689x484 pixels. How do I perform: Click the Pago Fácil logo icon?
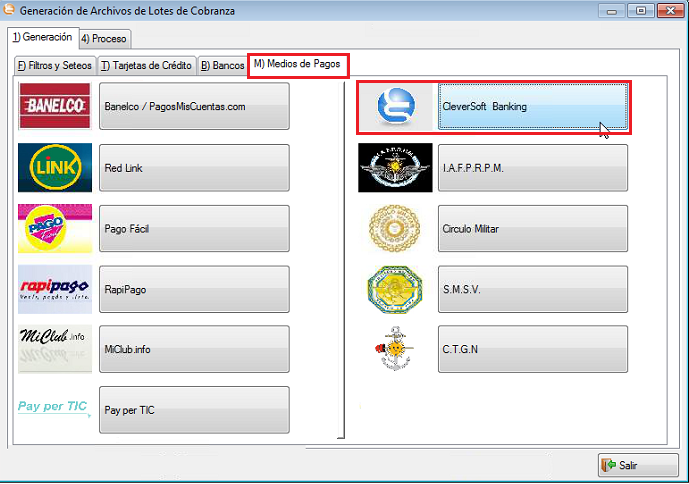[x=54, y=229]
